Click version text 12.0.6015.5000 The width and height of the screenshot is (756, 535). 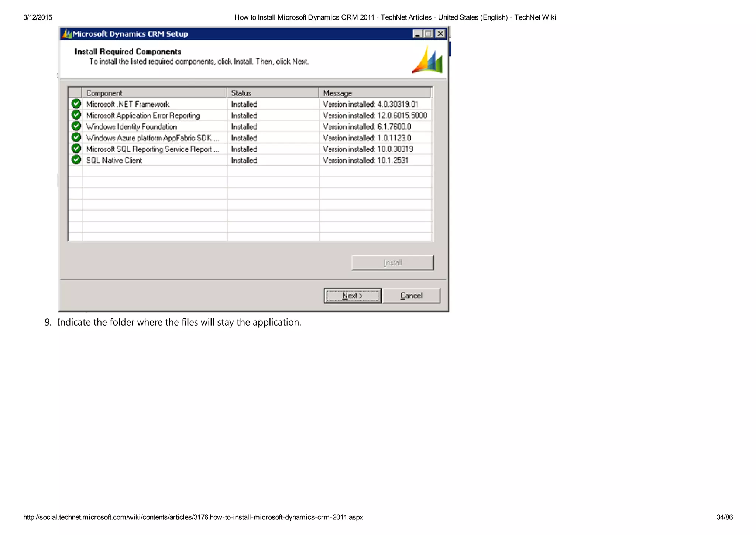[402, 115]
